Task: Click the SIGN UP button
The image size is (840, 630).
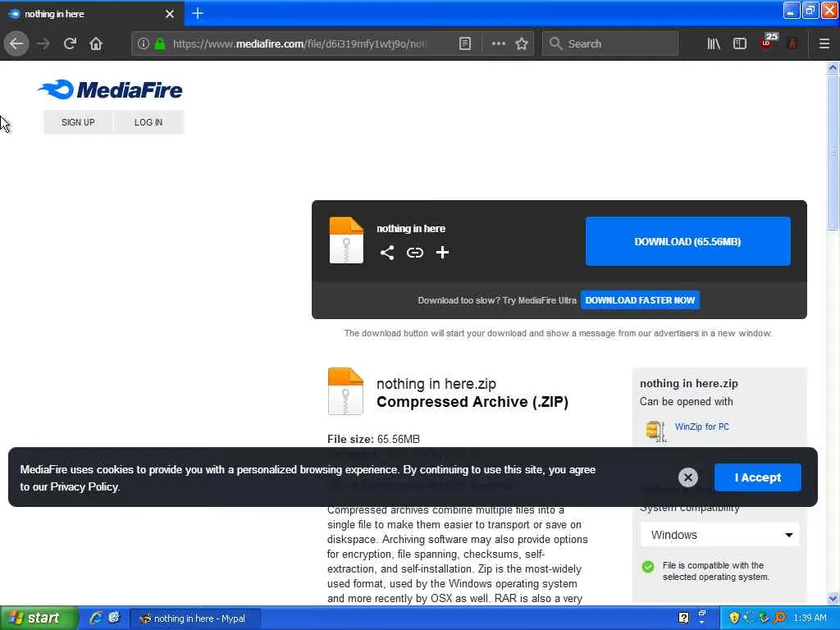Action: tap(78, 122)
